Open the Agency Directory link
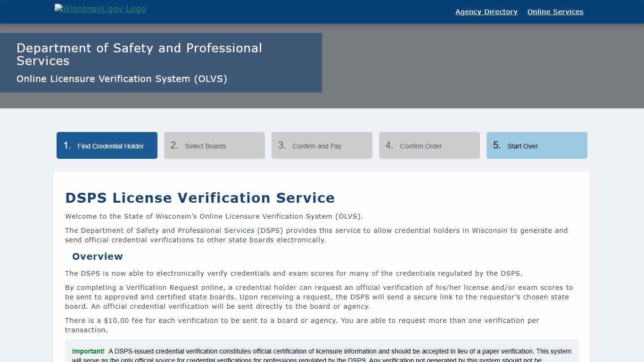644x362 pixels. coord(486,12)
